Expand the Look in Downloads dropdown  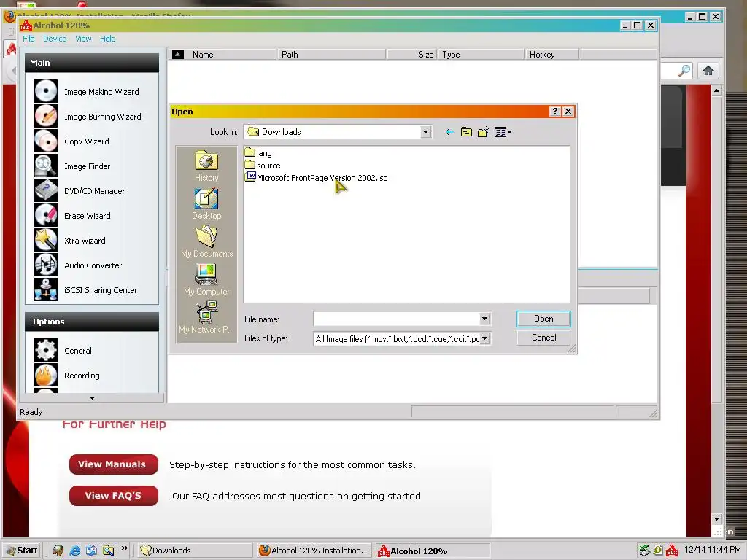coord(425,132)
